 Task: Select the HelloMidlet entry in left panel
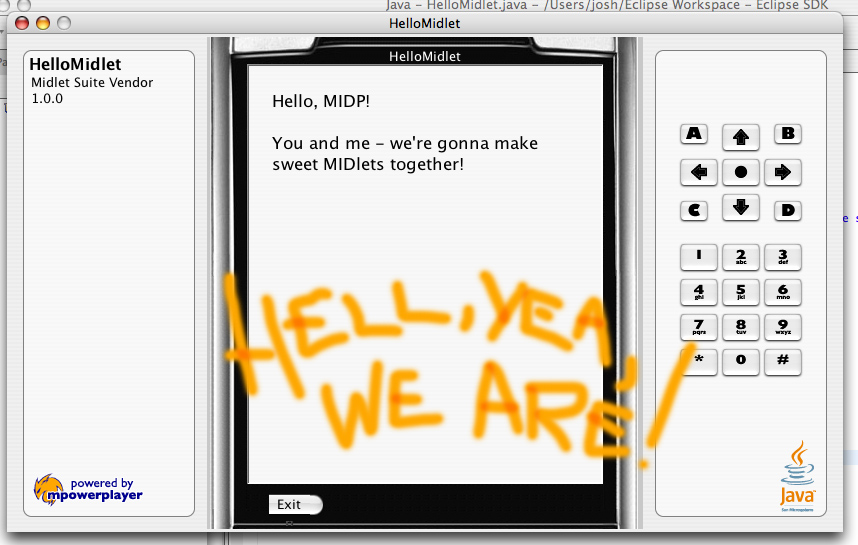click(x=75, y=65)
